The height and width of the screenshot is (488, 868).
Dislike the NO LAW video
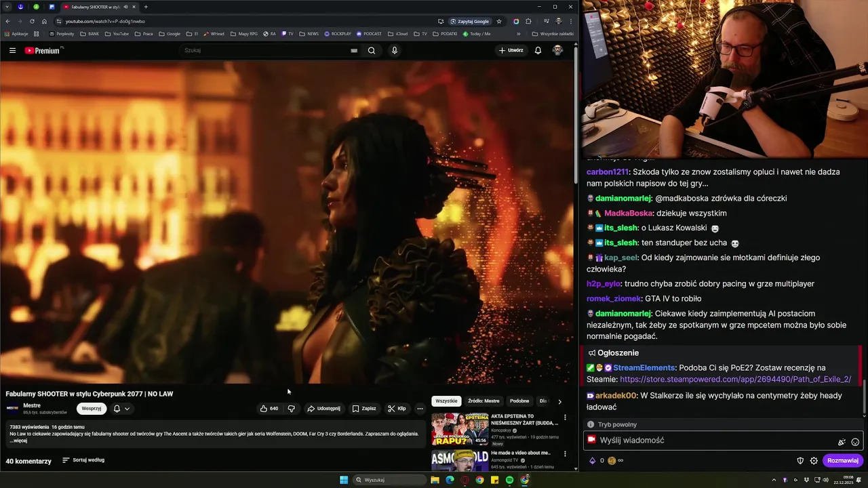coord(291,409)
